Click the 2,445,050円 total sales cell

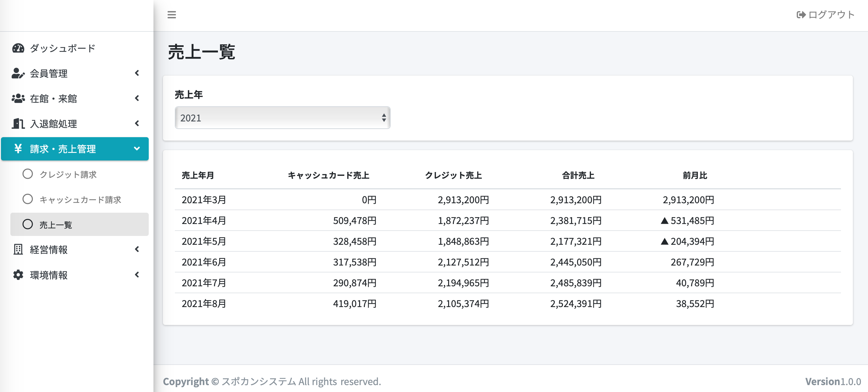[576, 262]
